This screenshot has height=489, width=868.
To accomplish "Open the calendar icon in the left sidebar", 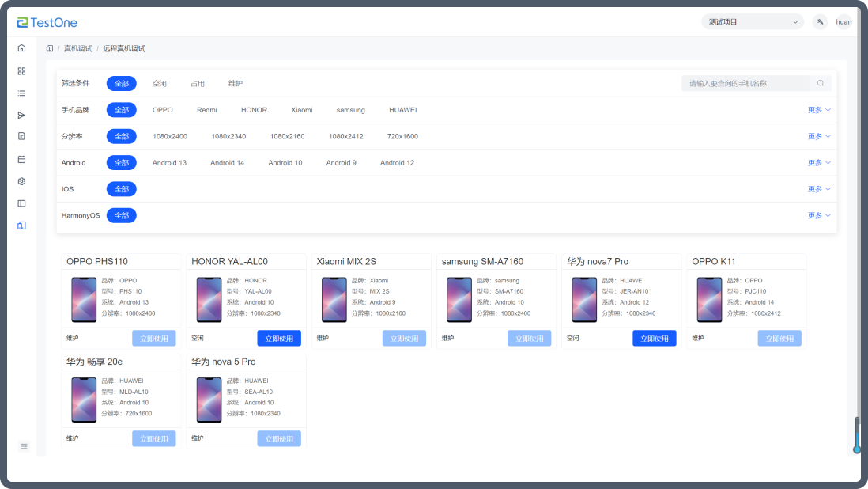I will (21, 160).
